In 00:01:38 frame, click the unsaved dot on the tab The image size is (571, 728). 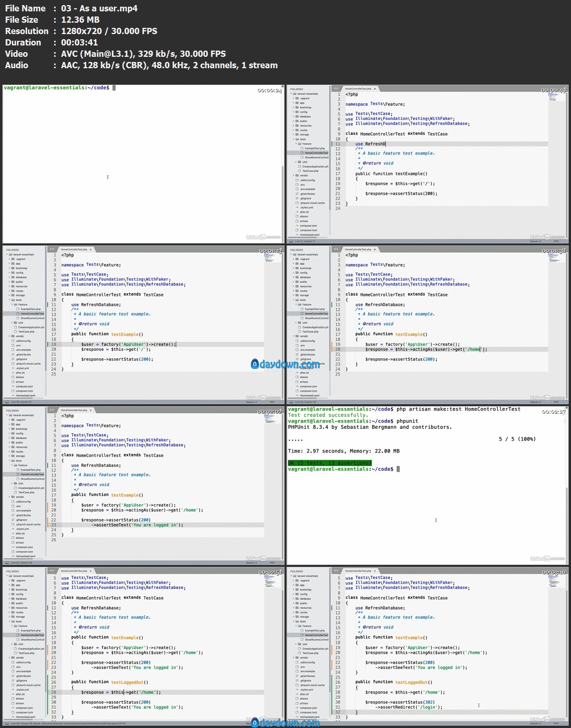pos(375,249)
